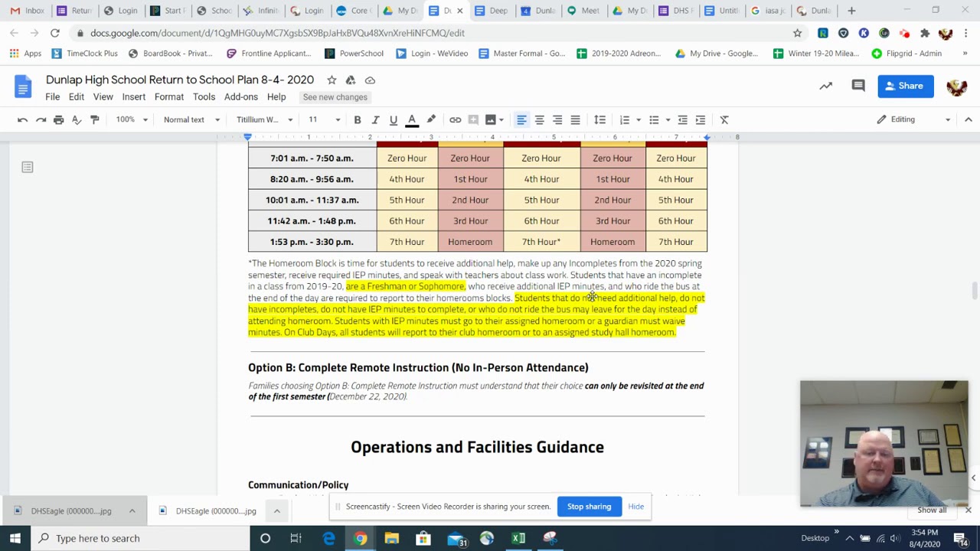The height and width of the screenshot is (551, 980).
Task: Insert a link
Action: coord(456,119)
